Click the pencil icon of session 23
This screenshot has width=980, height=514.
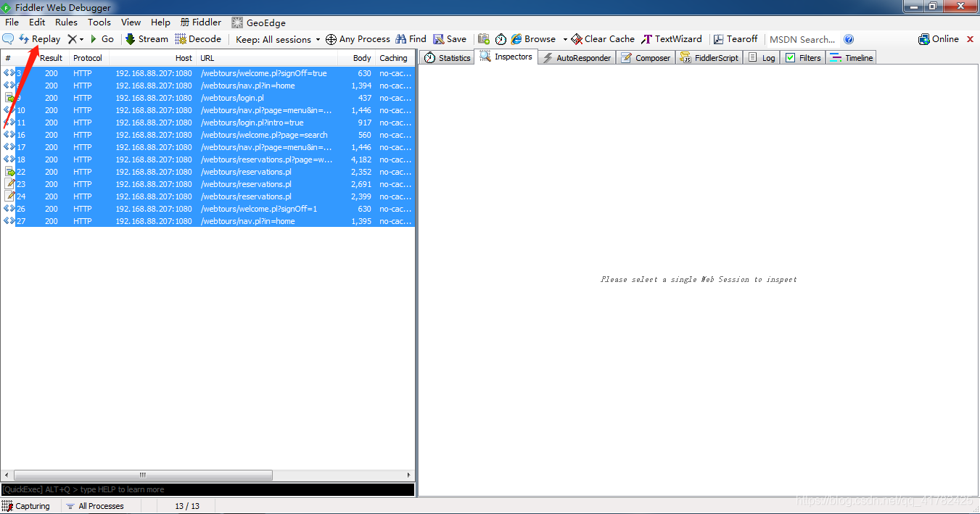click(9, 184)
